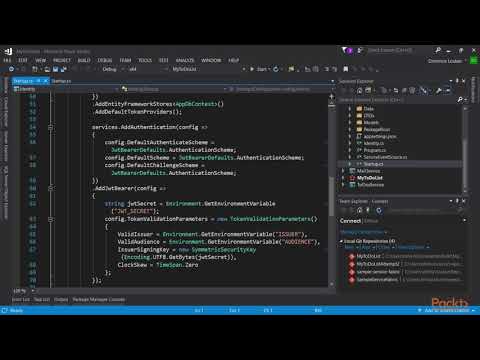This screenshot has height=360, width=480.
Task: Click the Visual Studio logo icon
Action: tap(8, 51)
